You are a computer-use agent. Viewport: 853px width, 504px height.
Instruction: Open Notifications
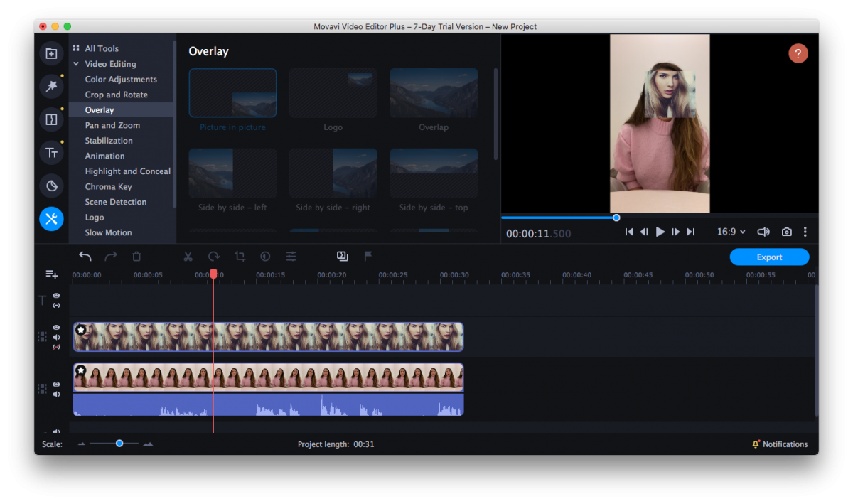click(780, 444)
